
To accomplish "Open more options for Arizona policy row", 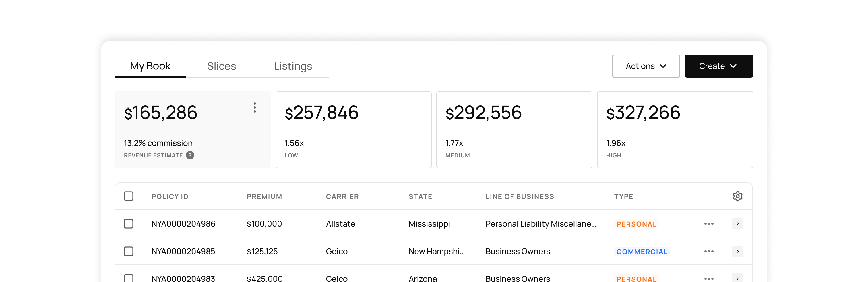I will tap(709, 278).
